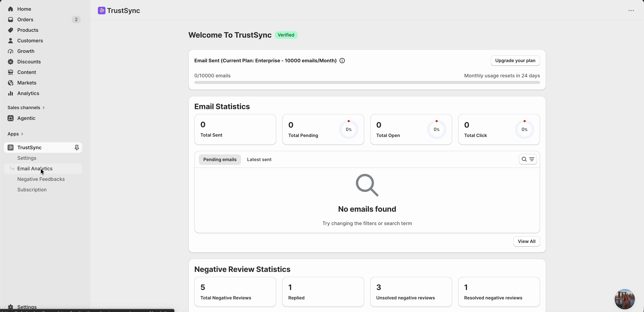
Task: Click the Growth gauge icon
Action: point(11,51)
